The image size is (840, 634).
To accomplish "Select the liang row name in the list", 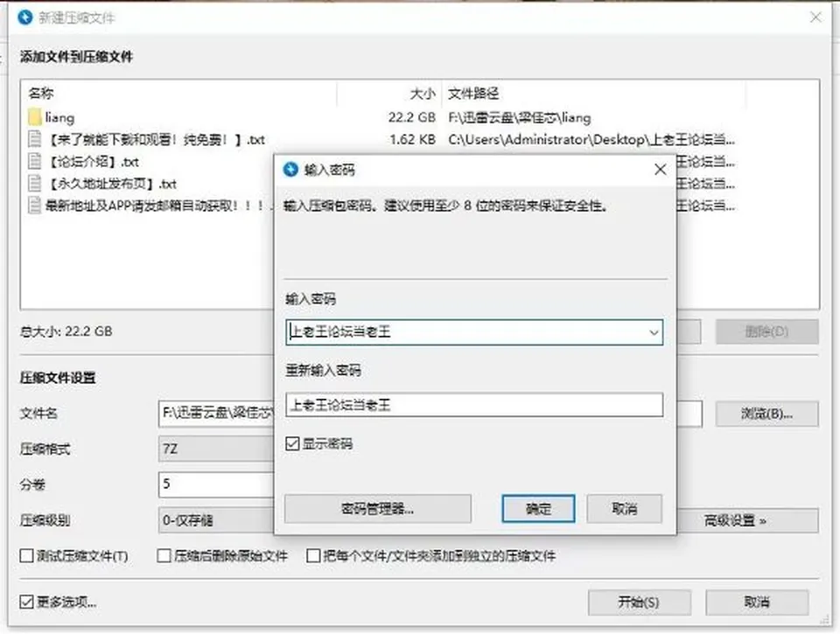I will (x=59, y=117).
